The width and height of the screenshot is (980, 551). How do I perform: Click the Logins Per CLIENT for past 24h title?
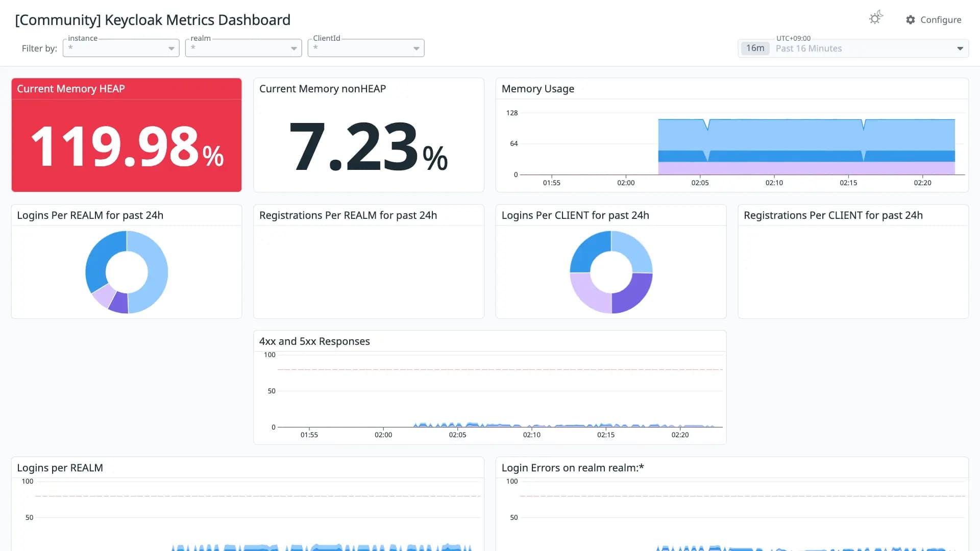(x=575, y=215)
